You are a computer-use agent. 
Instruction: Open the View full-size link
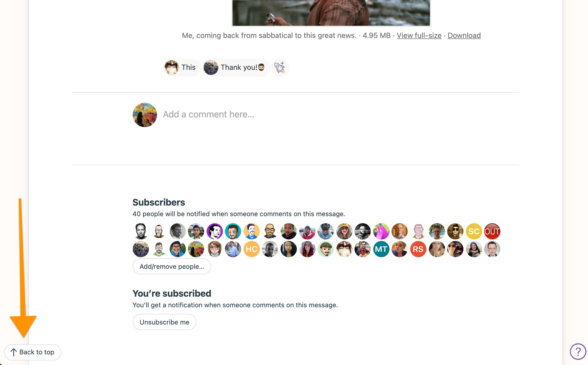419,35
